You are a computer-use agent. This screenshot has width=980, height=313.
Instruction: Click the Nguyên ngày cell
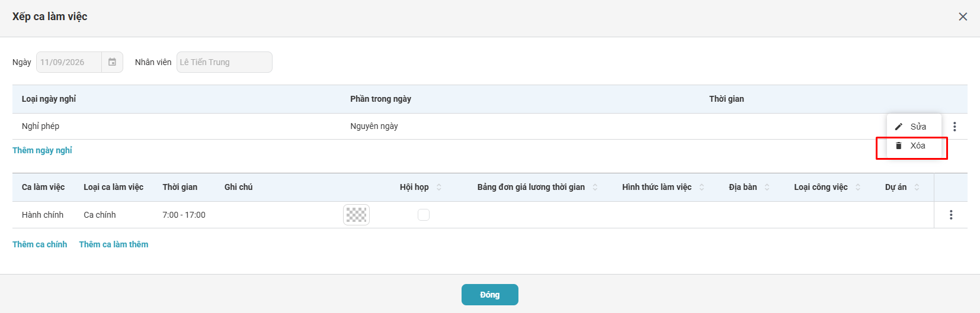click(374, 126)
